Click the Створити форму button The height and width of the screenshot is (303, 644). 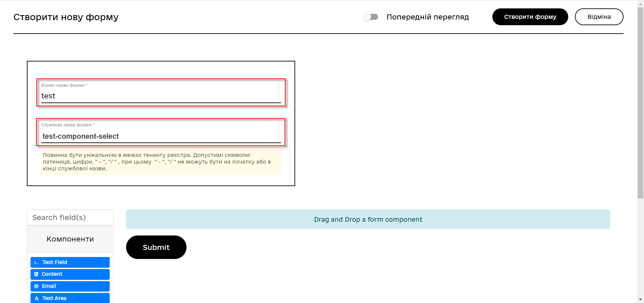click(x=530, y=17)
